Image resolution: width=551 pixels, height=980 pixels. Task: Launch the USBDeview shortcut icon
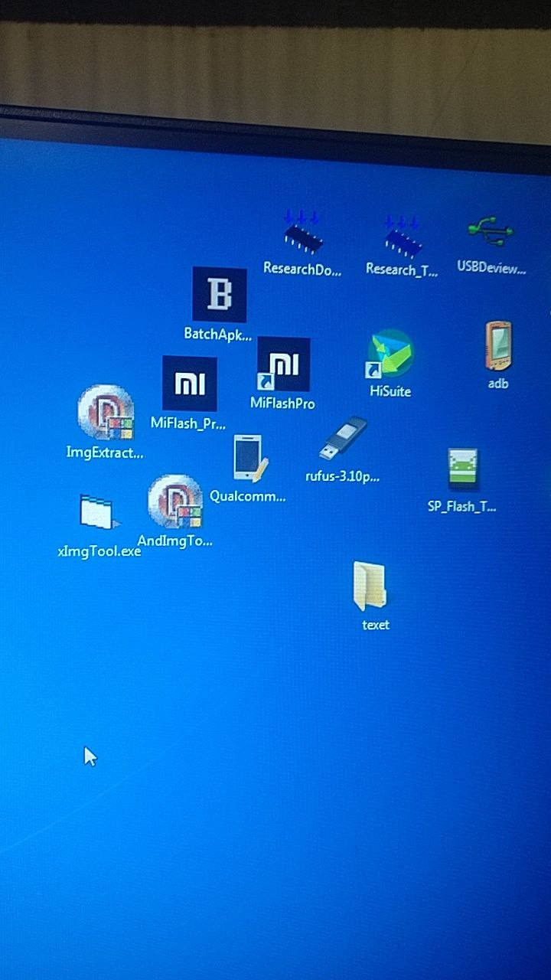[x=491, y=230]
